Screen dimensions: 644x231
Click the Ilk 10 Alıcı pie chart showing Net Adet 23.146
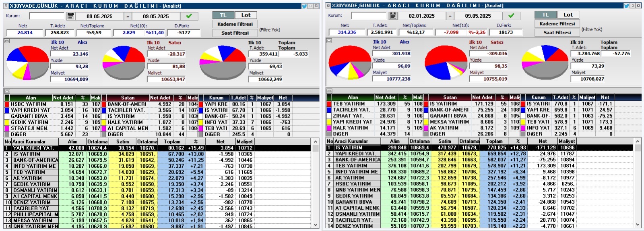tap(27, 63)
